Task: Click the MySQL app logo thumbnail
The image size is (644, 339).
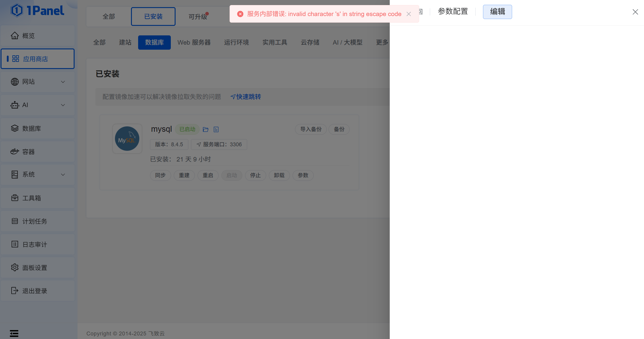Action: [x=127, y=139]
